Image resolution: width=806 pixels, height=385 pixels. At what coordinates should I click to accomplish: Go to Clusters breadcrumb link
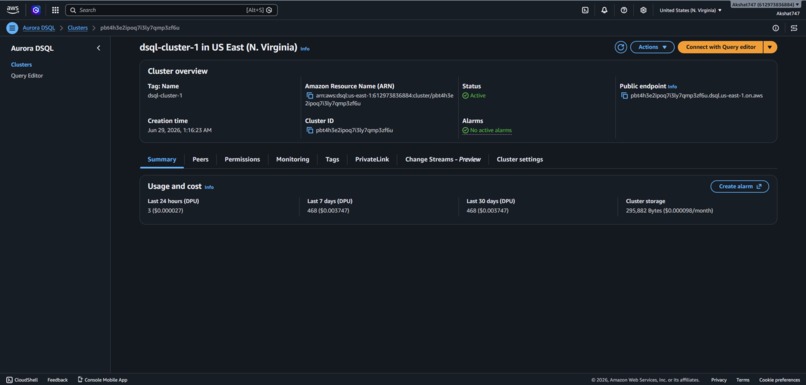pyautogui.click(x=78, y=28)
